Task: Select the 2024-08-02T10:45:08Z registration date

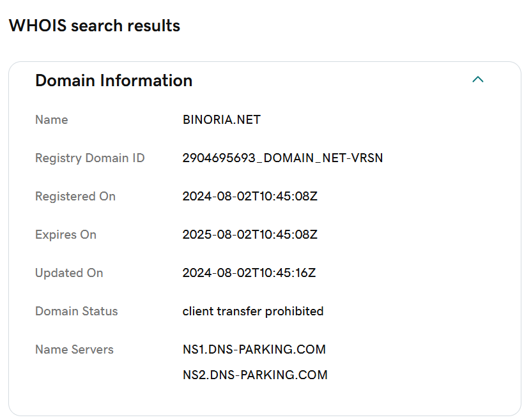Action: [250, 197]
